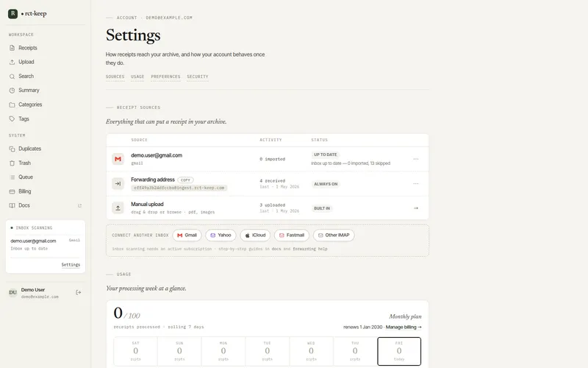The height and width of the screenshot is (368, 588).
Task: Connect a Gmail inbox
Action: click(187, 235)
